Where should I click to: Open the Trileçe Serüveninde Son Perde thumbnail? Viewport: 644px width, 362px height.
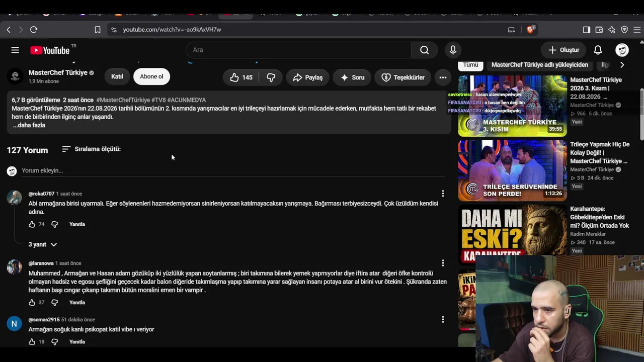pos(512,170)
